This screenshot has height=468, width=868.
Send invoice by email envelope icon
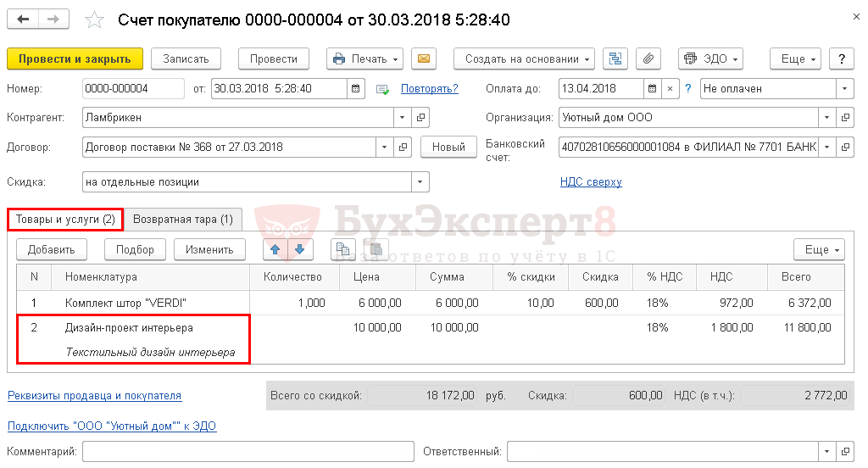pyautogui.click(x=423, y=58)
